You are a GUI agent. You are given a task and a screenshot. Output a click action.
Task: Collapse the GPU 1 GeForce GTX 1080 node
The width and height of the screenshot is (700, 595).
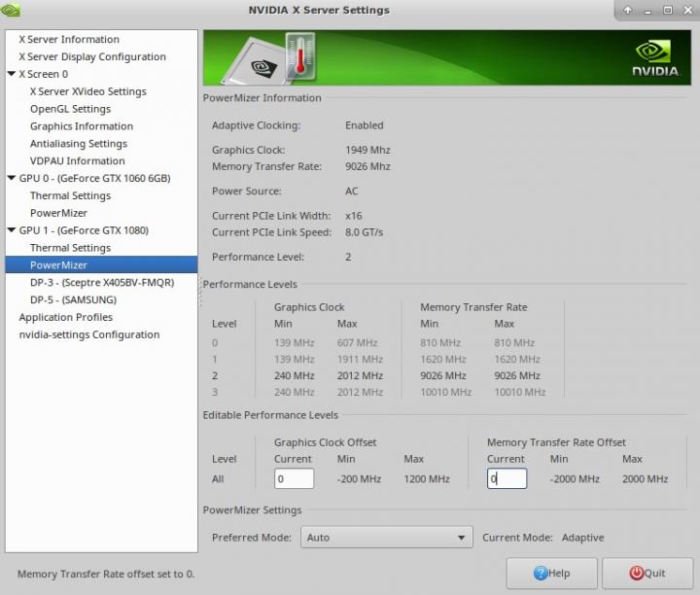pos(12,230)
